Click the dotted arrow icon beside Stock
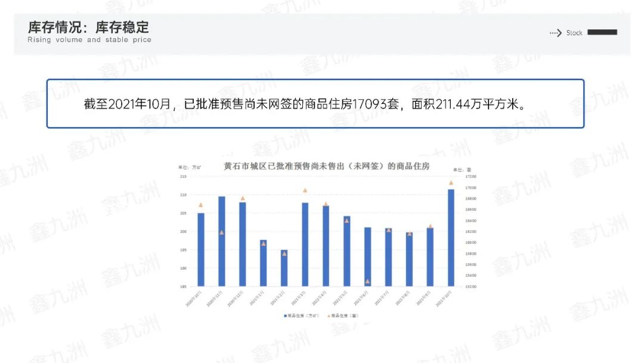The width and height of the screenshot is (644, 363). tap(555, 33)
